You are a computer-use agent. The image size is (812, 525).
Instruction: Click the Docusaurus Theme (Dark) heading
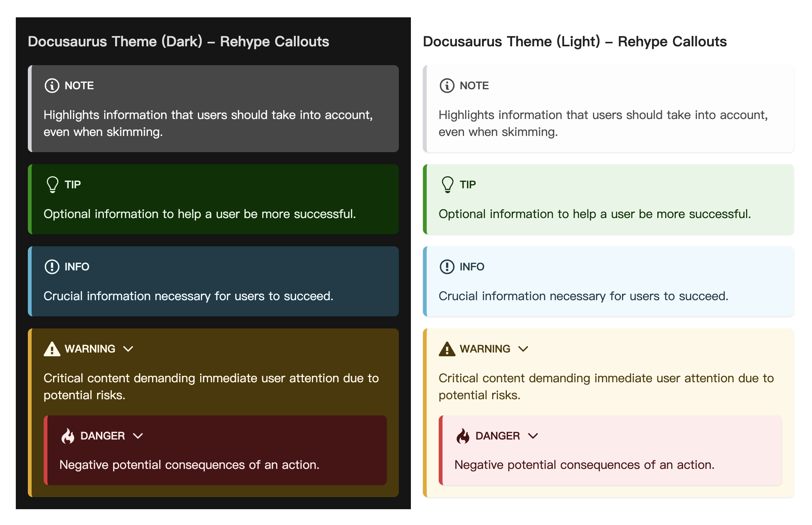tap(178, 41)
